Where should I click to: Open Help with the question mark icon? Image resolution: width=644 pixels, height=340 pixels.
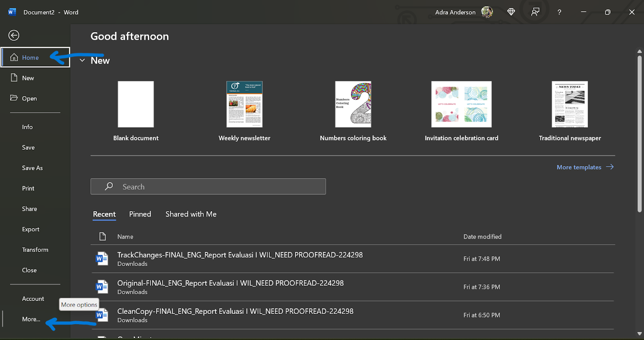click(x=559, y=12)
